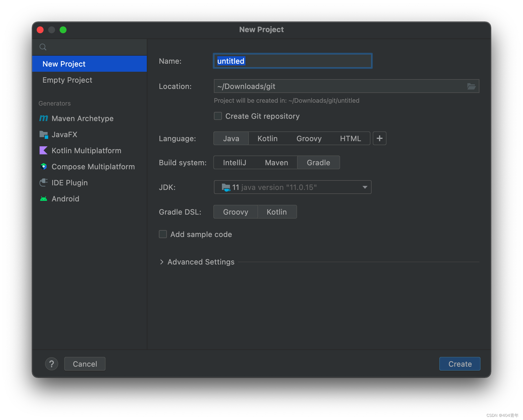Click the JDK folder icon in the JDK dropdown
The height and width of the screenshot is (420, 523).
(226, 187)
